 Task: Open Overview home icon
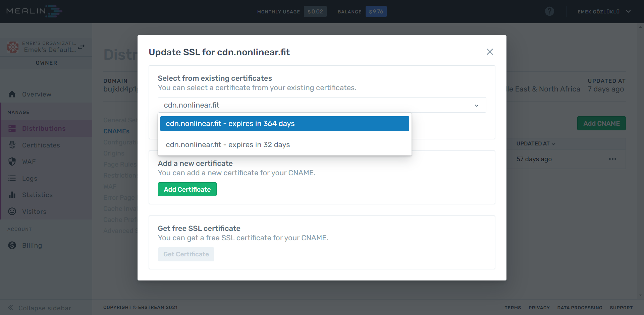point(12,94)
